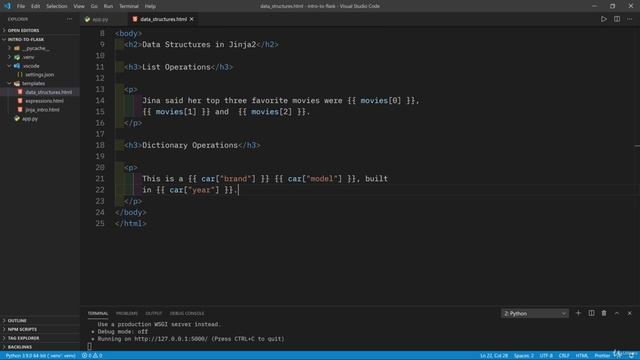640x360 pixels.
Task: Switch to the Debug Console tab
Action: [187, 313]
